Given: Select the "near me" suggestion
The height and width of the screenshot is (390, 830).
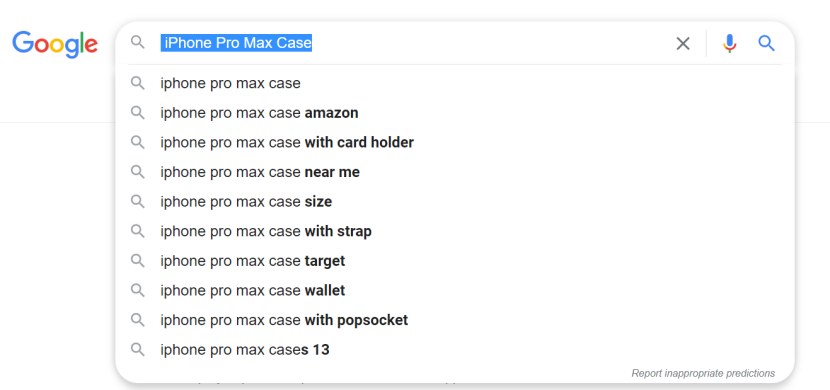Looking at the screenshot, I should pos(454,173).
